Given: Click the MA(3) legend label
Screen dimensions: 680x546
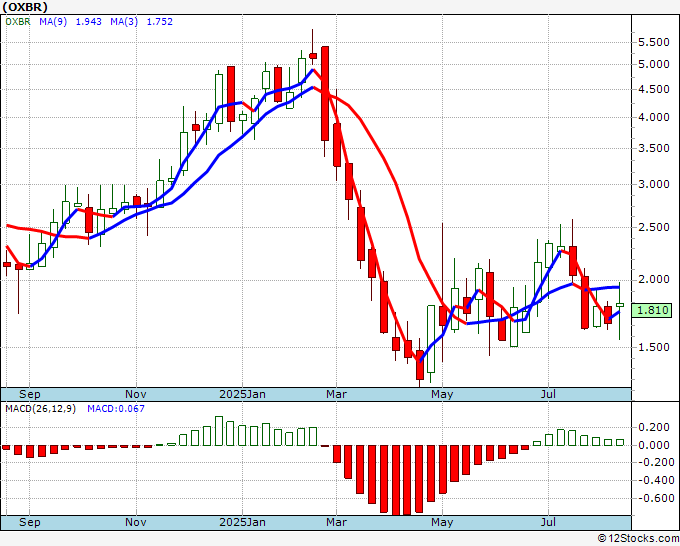Looking at the screenshot, I should [x=124, y=22].
